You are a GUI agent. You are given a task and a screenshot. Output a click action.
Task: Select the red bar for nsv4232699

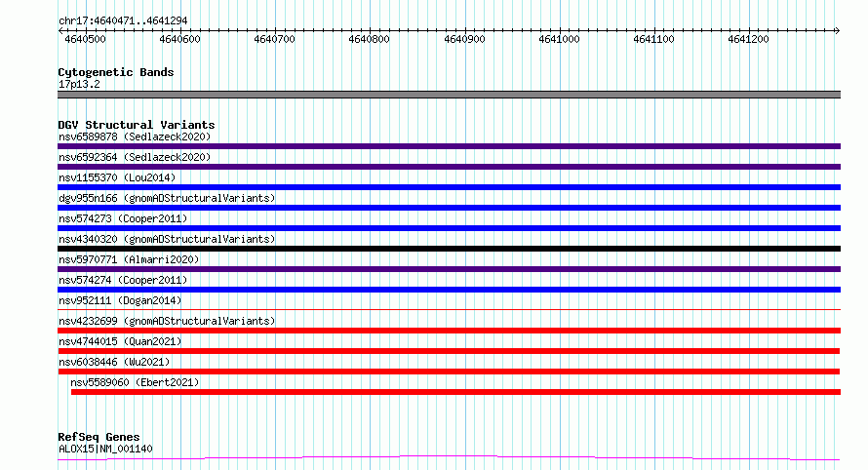(x=449, y=331)
